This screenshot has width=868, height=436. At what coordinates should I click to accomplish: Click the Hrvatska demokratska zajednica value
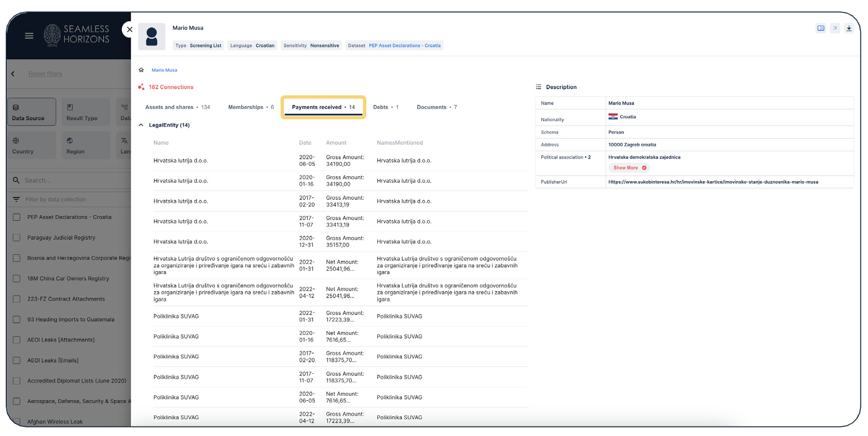click(644, 157)
